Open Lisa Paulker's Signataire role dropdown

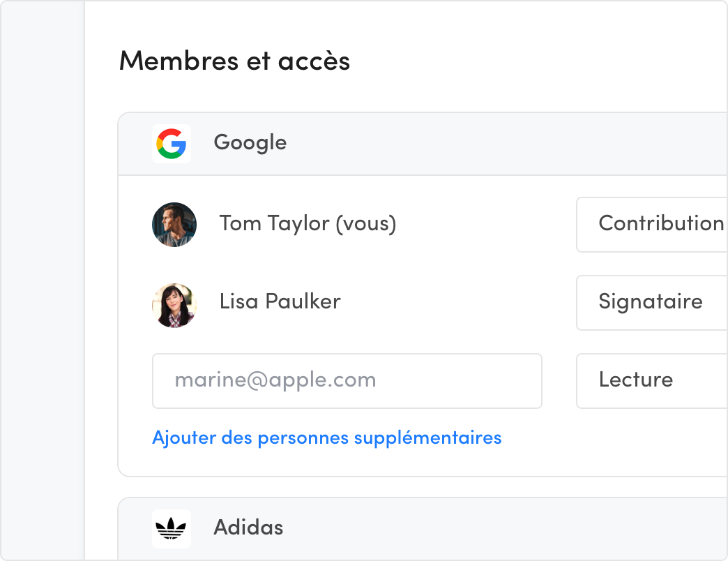coord(652,303)
